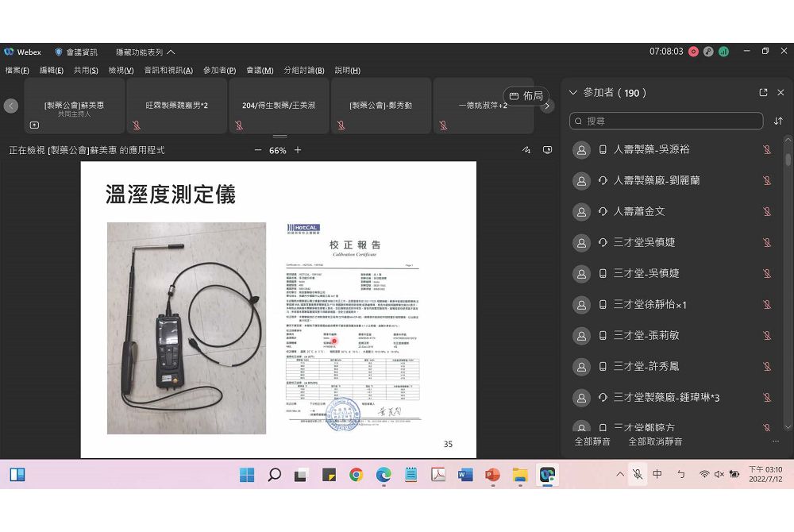Click avatar of 人壽蕭金文
The image size is (794, 532).
581,212
